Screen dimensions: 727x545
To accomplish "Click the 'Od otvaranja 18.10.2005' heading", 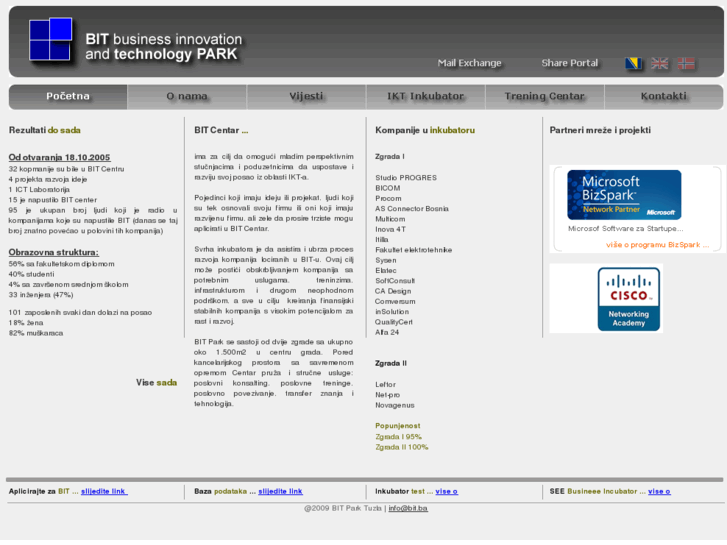I will click(x=59, y=158).
